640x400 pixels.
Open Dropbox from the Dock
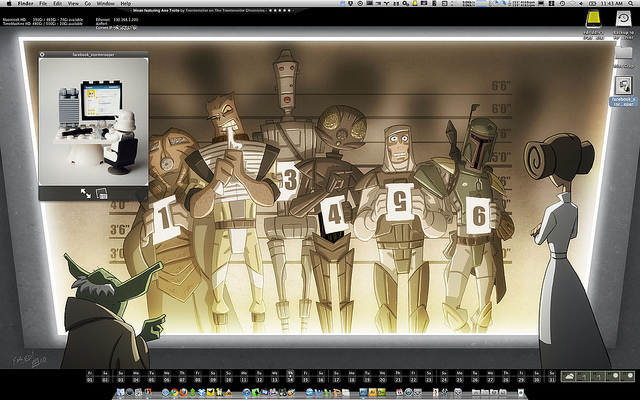(201, 392)
